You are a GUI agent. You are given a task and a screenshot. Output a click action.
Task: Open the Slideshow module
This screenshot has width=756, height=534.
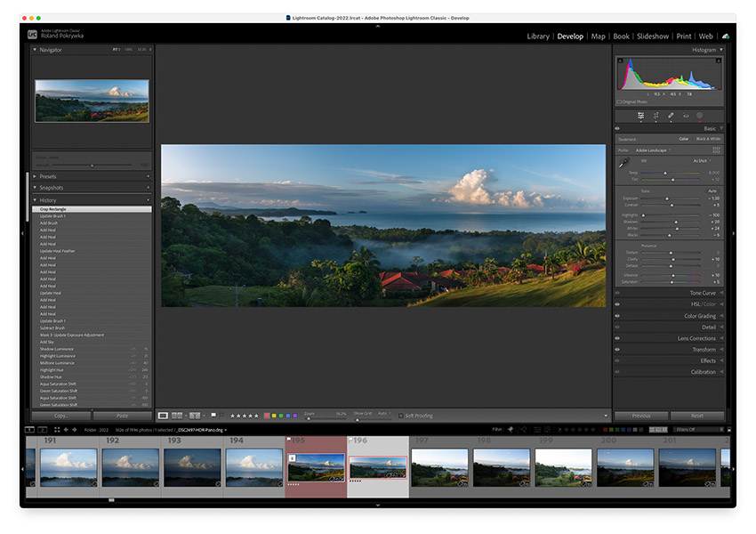(652, 36)
